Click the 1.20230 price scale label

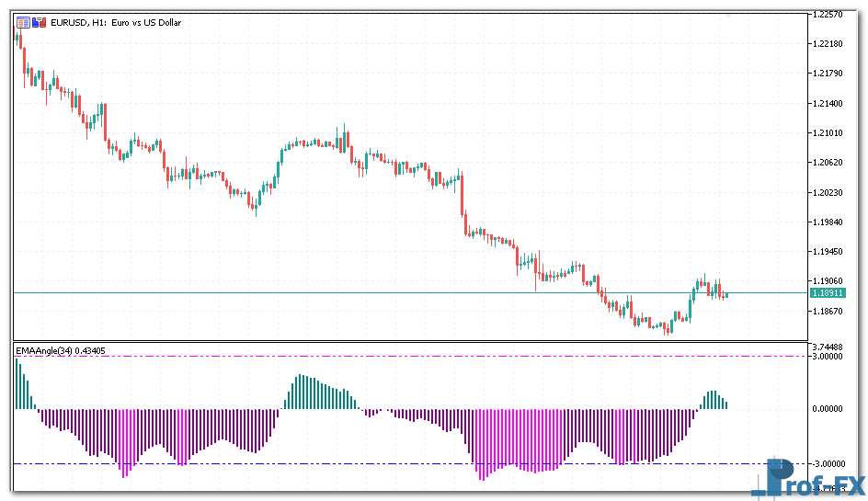(828, 192)
